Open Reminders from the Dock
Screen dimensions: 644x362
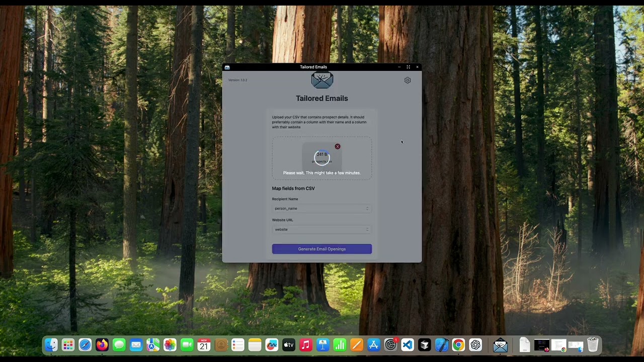point(238,345)
